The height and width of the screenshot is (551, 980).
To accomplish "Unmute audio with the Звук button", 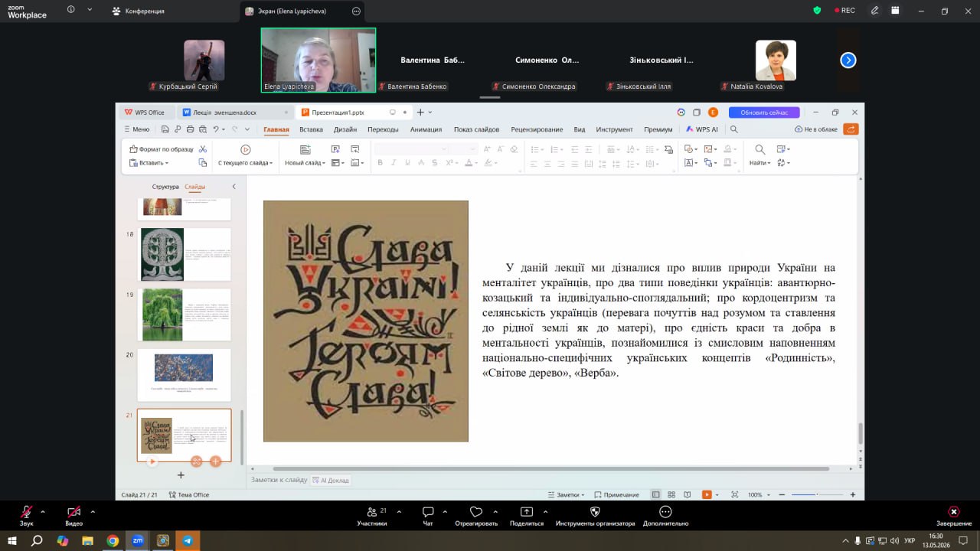I will [x=27, y=516].
